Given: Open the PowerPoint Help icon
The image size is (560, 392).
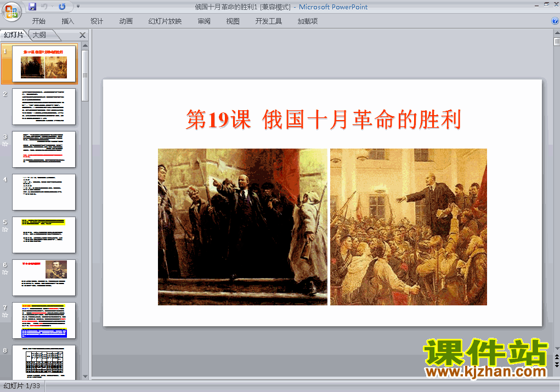Looking at the screenshot, I should (x=555, y=21).
